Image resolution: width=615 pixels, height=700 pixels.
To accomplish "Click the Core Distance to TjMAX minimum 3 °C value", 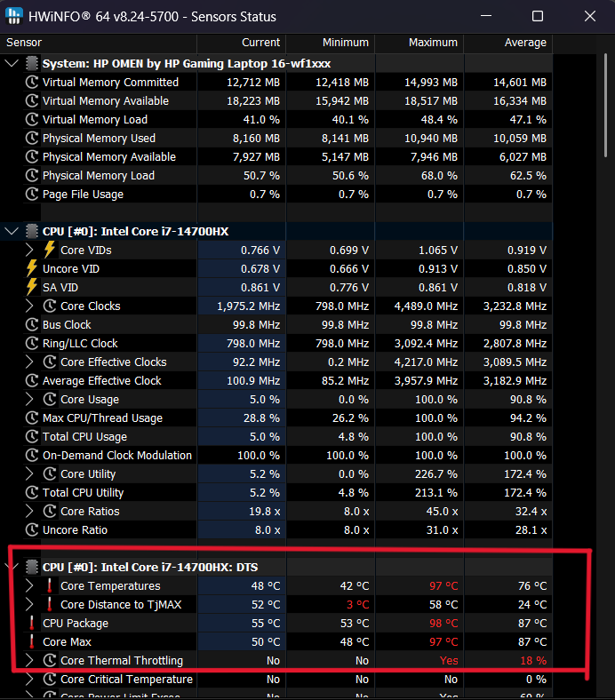I will 358,604.
